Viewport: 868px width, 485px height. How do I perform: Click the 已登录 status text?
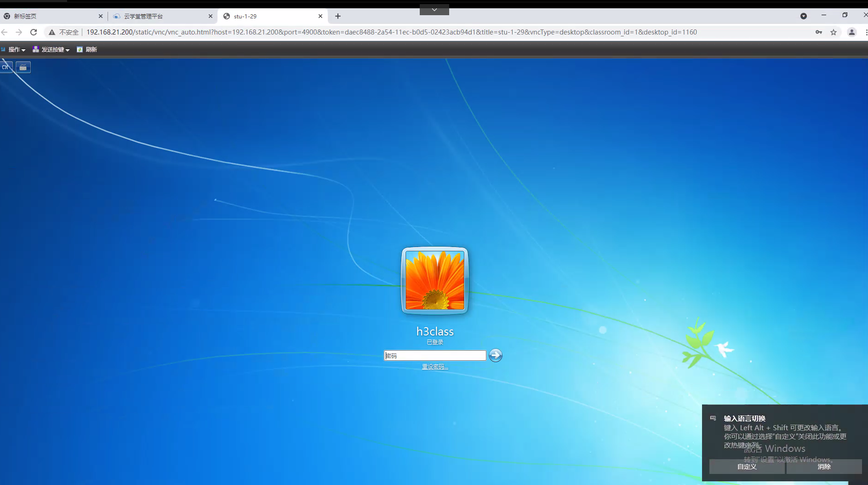435,342
